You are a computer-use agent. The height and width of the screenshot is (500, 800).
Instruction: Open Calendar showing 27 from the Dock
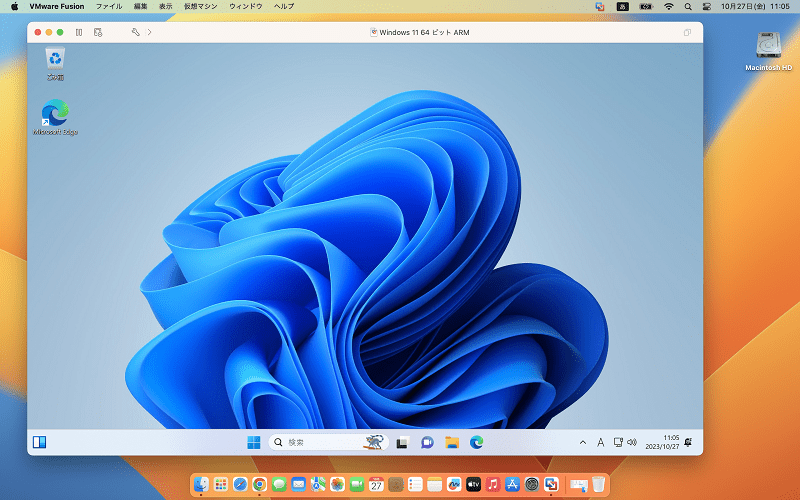pos(377,484)
